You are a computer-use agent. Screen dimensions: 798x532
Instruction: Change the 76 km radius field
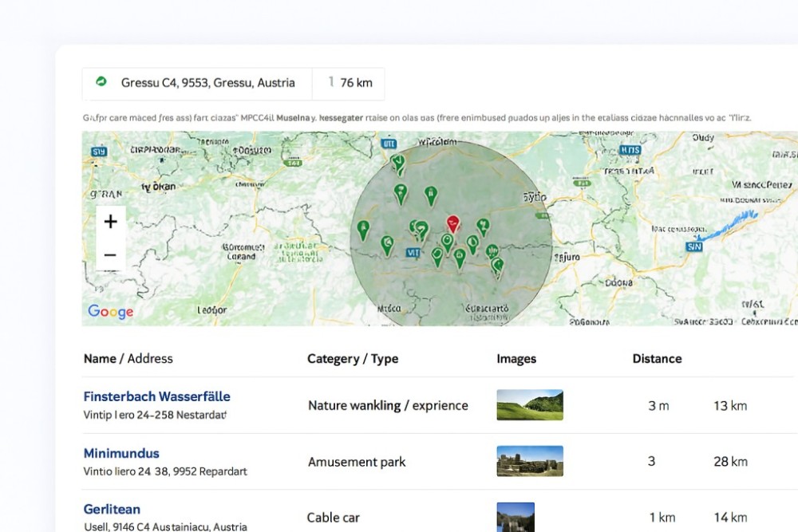(x=355, y=83)
